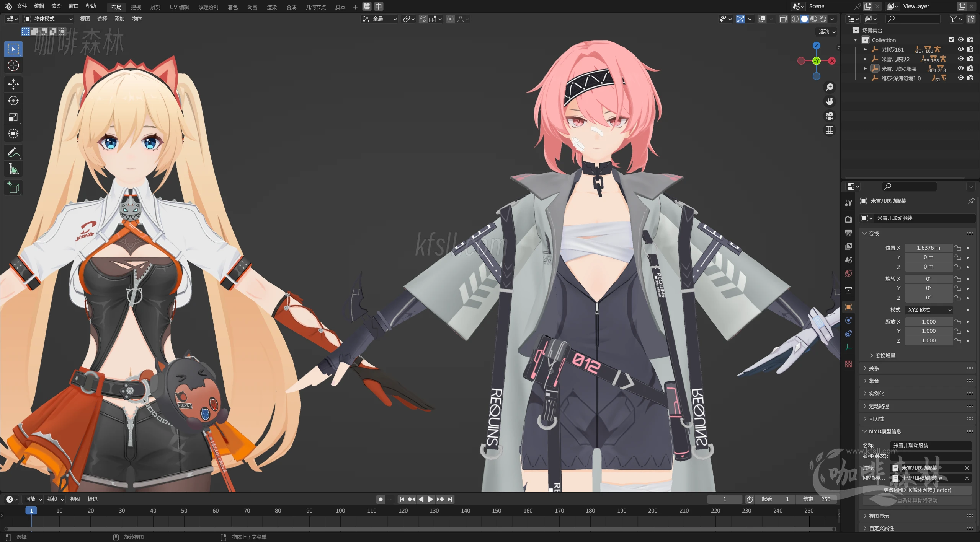
Task: Open the timeline 回放 popover
Action: click(33, 499)
